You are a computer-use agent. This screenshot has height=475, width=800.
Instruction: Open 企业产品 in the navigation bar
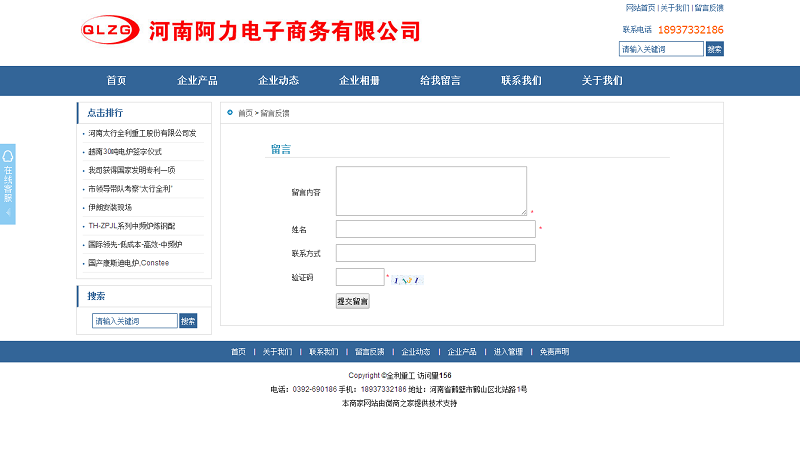(197, 81)
